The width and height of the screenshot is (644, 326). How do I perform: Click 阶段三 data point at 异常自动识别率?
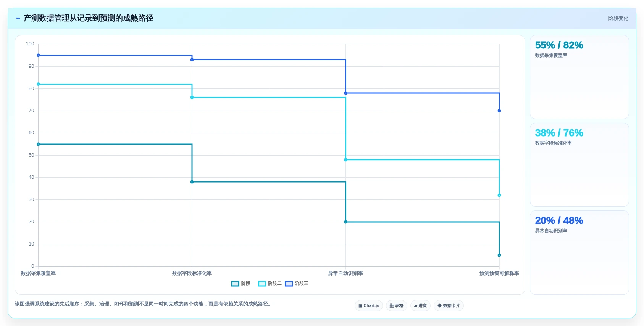[x=346, y=93]
